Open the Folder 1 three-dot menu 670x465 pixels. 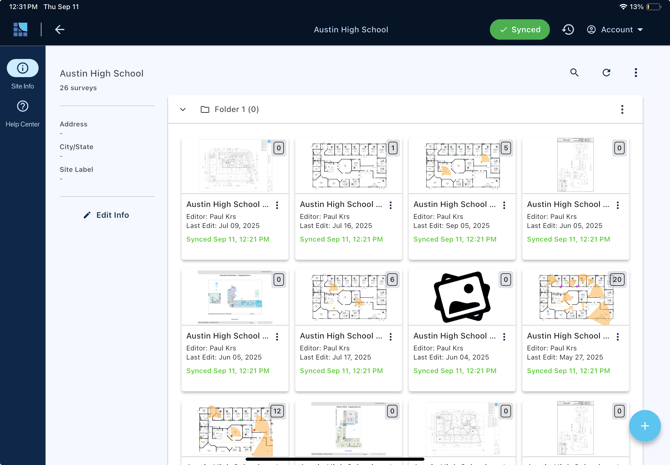(x=622, y=109)
